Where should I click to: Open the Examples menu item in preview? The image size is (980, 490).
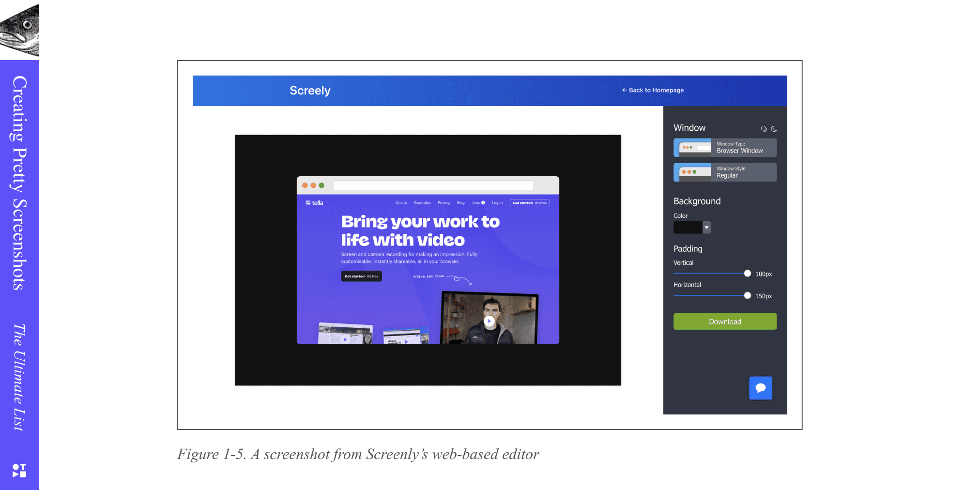(422, 203)
